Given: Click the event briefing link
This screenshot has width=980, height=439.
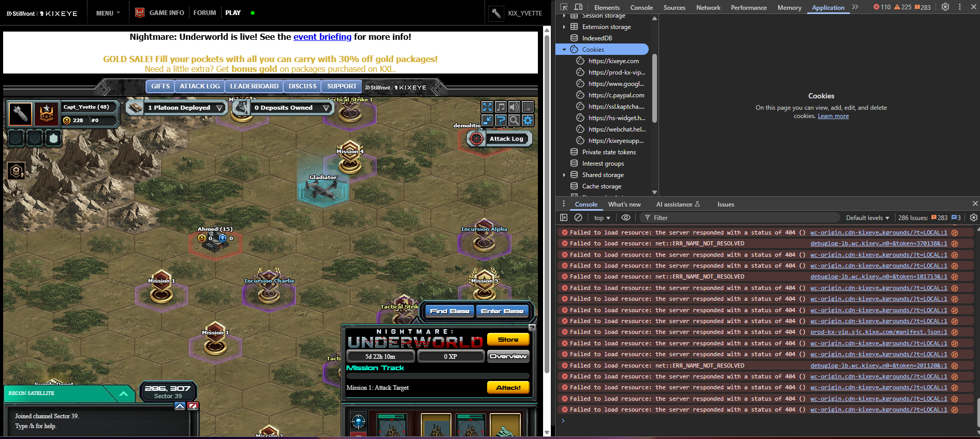Looking at the screenshot, I should (x=322, y=37).
